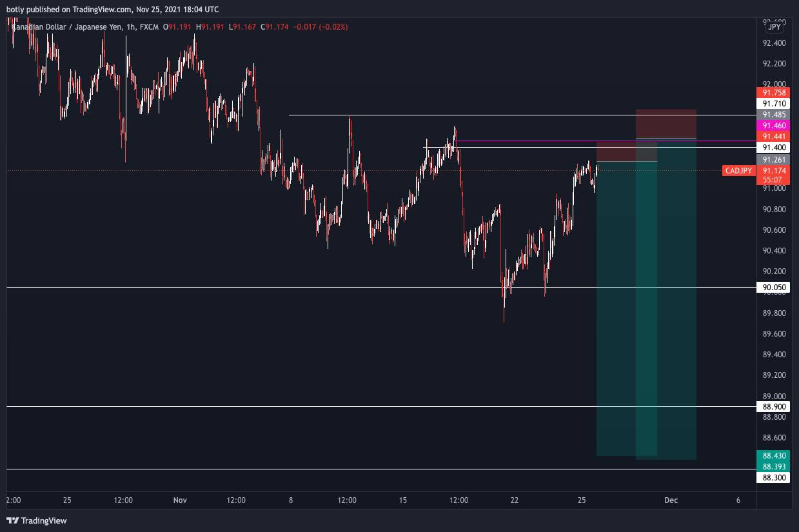Screen dimensions: 799x532
Task: Click the Nov label on time axis
Action: [x=180, y=500]
